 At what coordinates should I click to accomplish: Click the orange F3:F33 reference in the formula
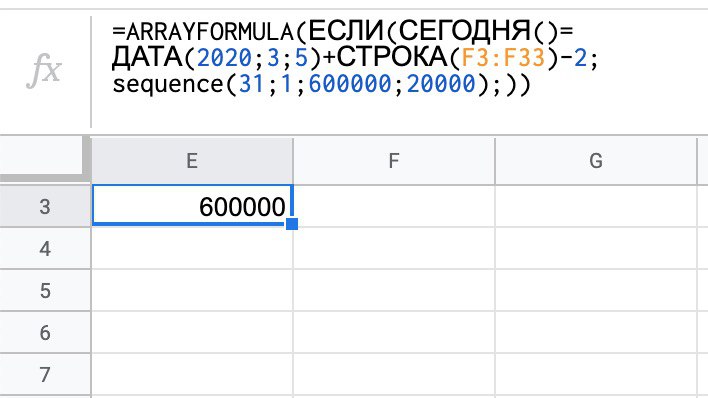pos(503,58)
